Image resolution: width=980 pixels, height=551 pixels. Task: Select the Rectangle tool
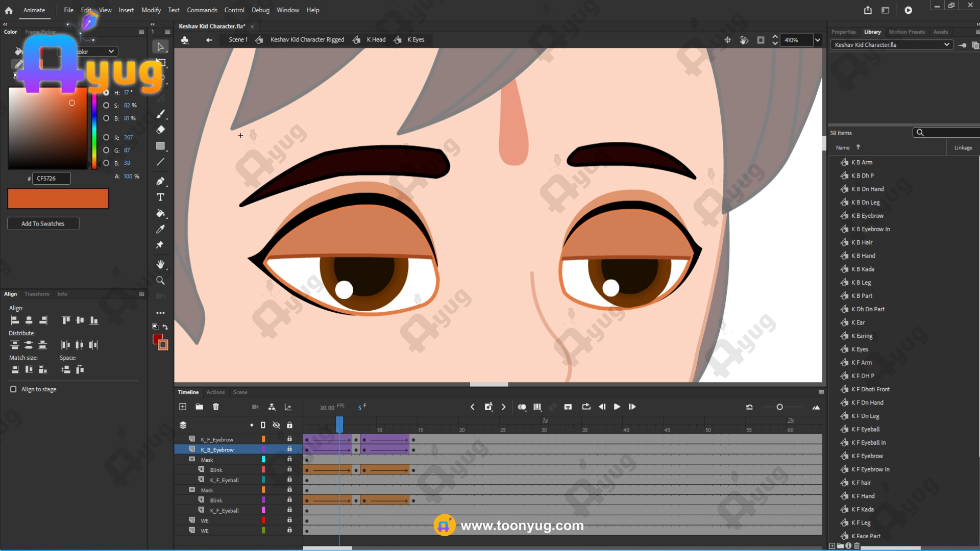[x=160, y=146]
